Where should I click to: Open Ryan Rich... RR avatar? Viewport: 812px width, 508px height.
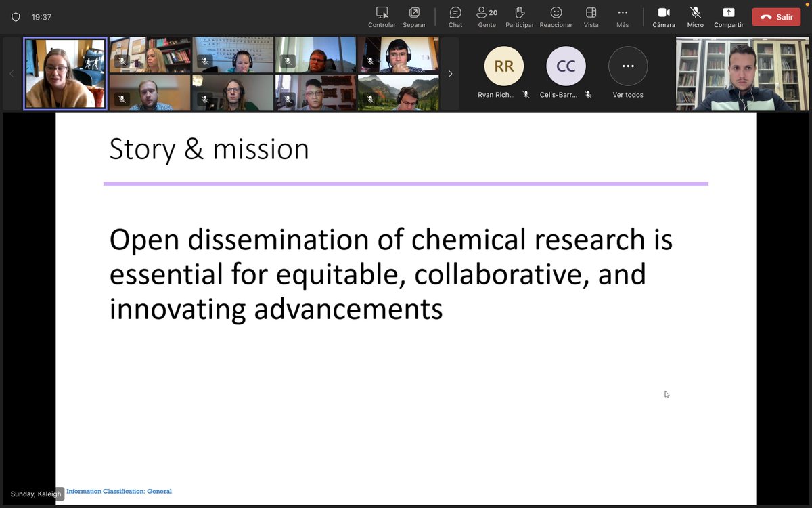tap(504, 66)
